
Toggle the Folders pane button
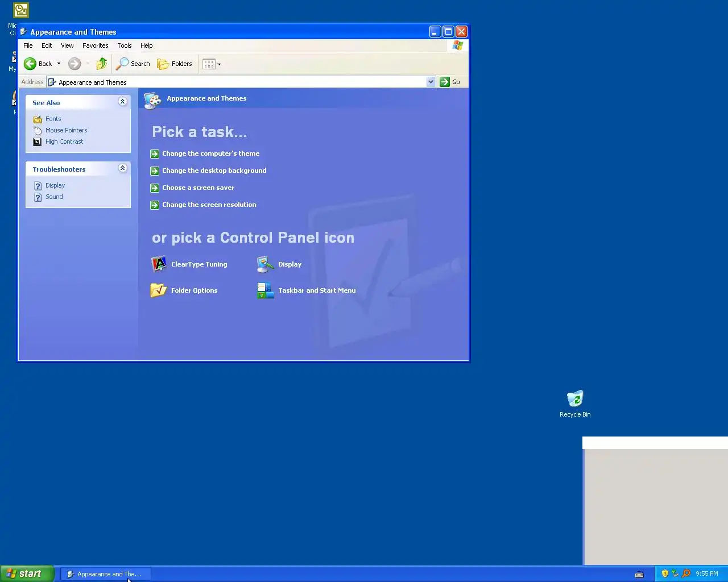pyautogui.click(x=175, y=64)
